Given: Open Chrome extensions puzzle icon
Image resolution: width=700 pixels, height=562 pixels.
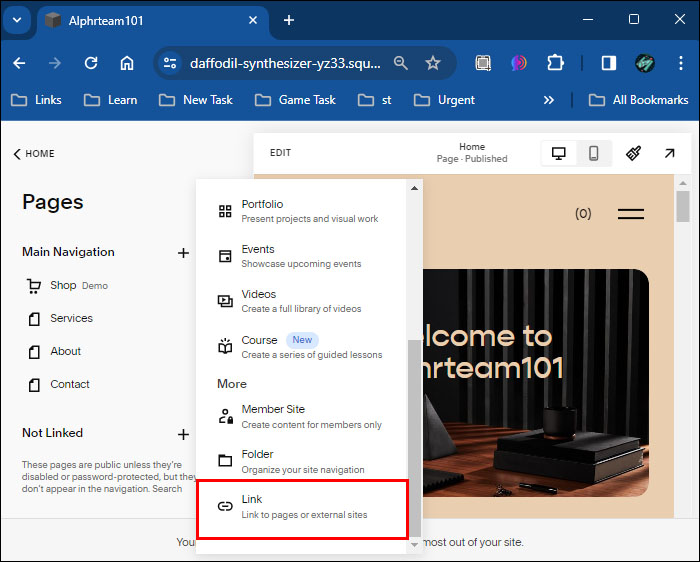Looking at the screenshot, I should [555, 63].
